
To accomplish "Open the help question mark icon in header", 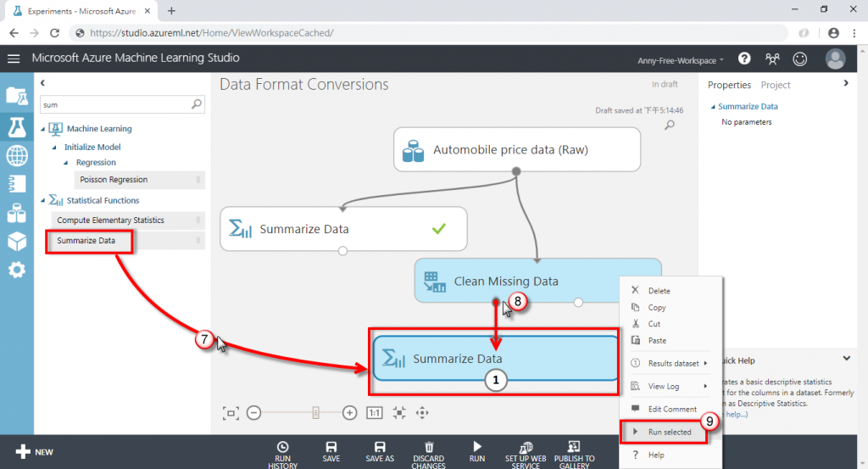I will click(x=744, y=59).
